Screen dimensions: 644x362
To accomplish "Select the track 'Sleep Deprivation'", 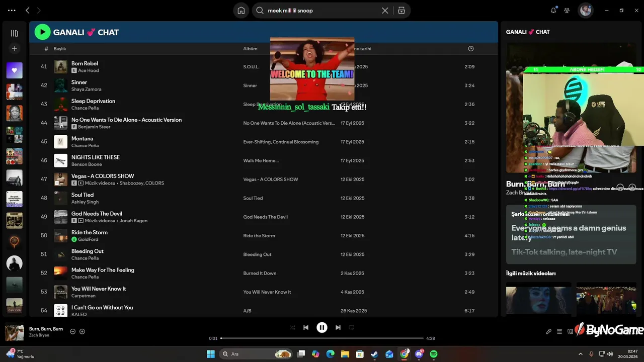I will pyautogui.click(x=93, y=101).
